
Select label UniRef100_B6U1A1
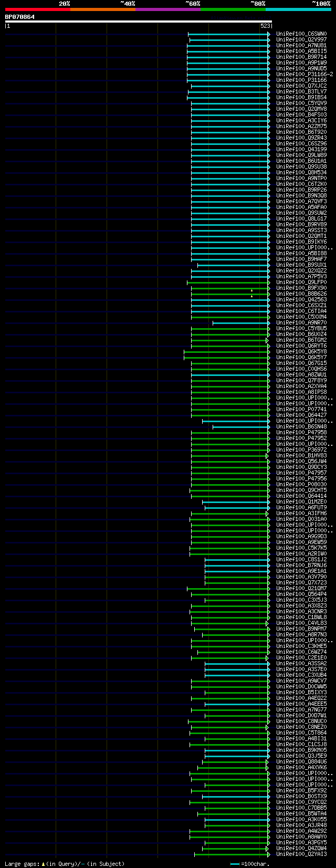pyautogui.click(x=301, y=161)
